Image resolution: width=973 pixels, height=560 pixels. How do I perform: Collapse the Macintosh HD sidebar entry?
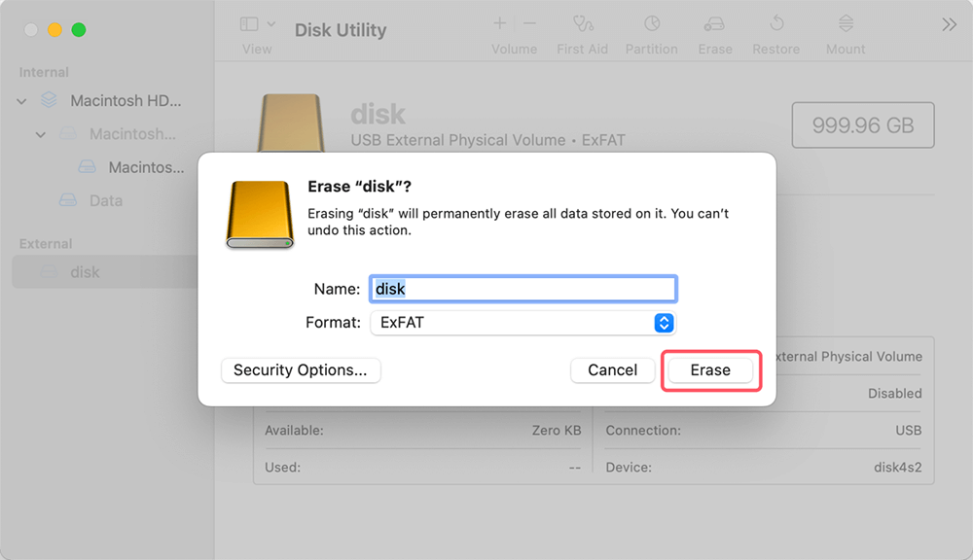20,100
